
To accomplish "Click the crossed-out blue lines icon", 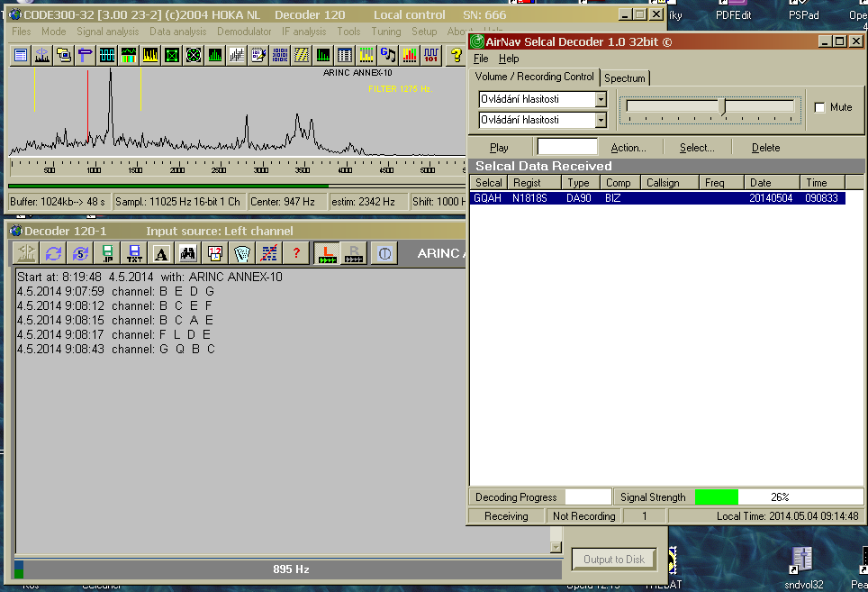I will coord(269,253).
